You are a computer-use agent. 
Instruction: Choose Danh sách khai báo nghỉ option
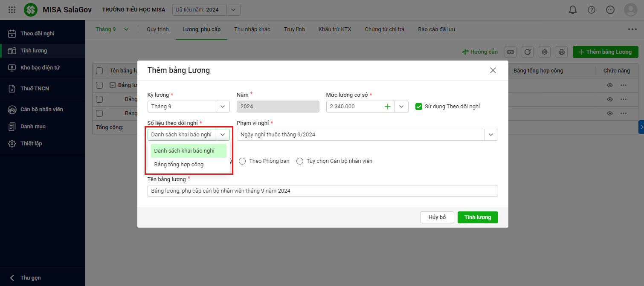189,151
